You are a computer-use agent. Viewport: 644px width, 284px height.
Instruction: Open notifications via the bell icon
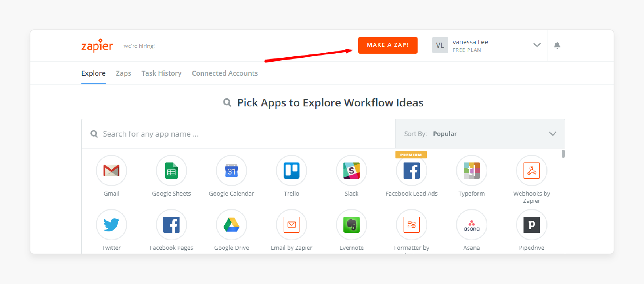[557, 45]
